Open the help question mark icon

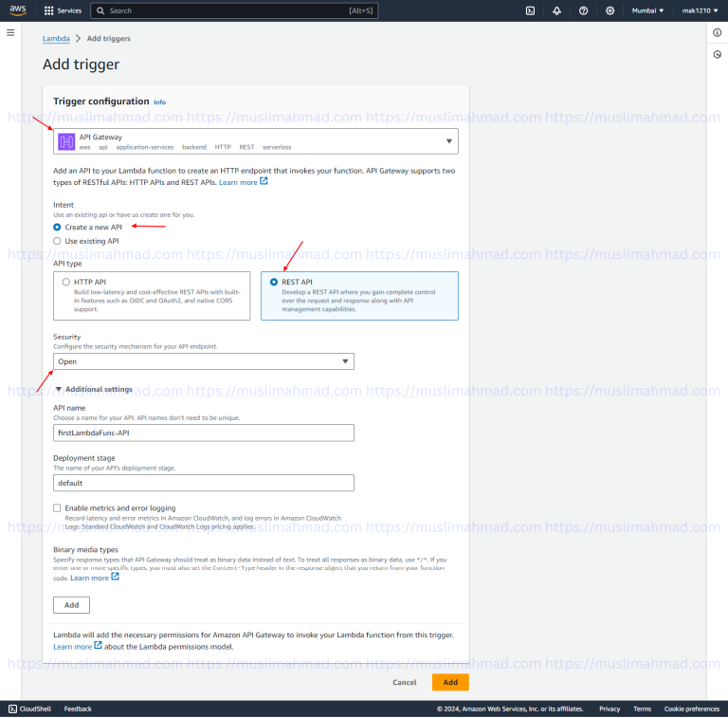pos(583,10)
